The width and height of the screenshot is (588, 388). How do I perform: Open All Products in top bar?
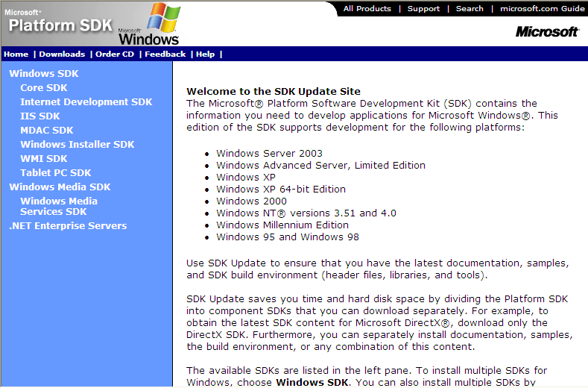coord(367,9)
